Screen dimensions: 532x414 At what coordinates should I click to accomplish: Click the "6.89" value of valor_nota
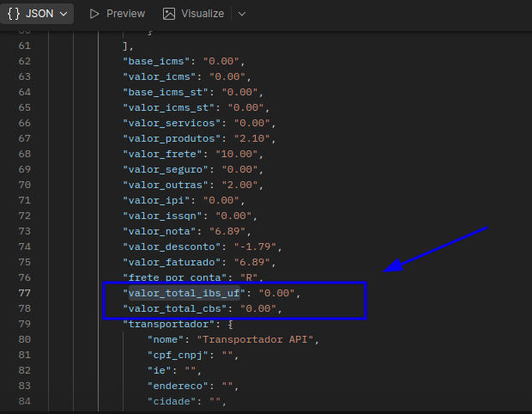tap(227, 231)
